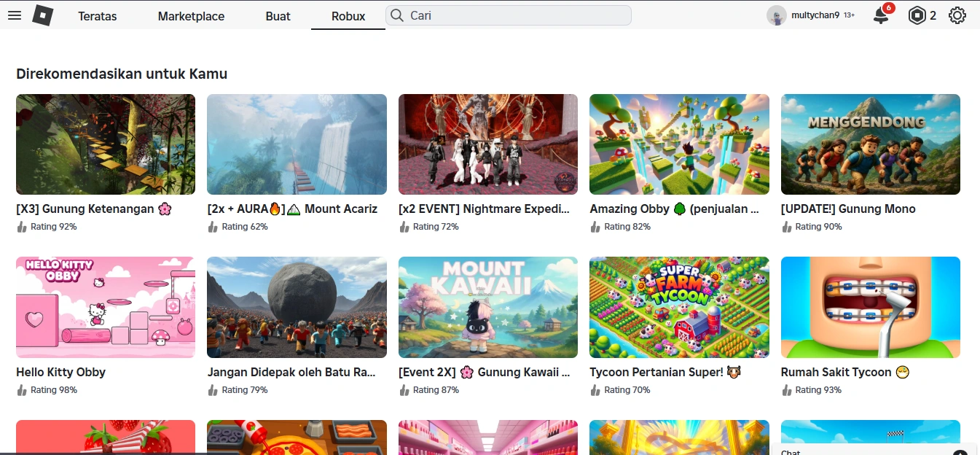Click the Roblox logo home icon

click(x=43, y=15)
